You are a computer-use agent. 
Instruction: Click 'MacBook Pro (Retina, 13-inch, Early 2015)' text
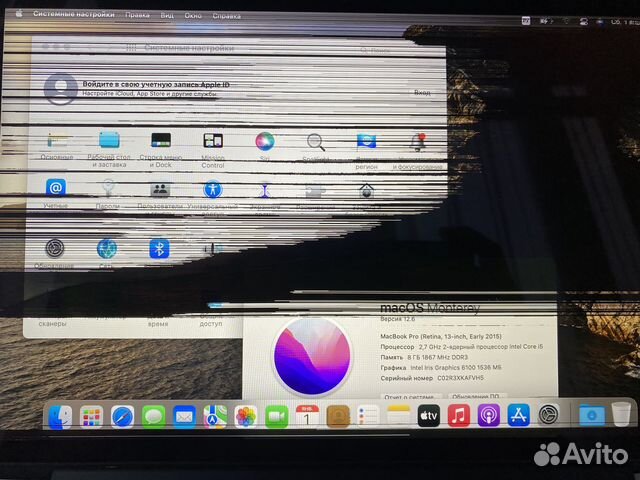coord(441,336)
